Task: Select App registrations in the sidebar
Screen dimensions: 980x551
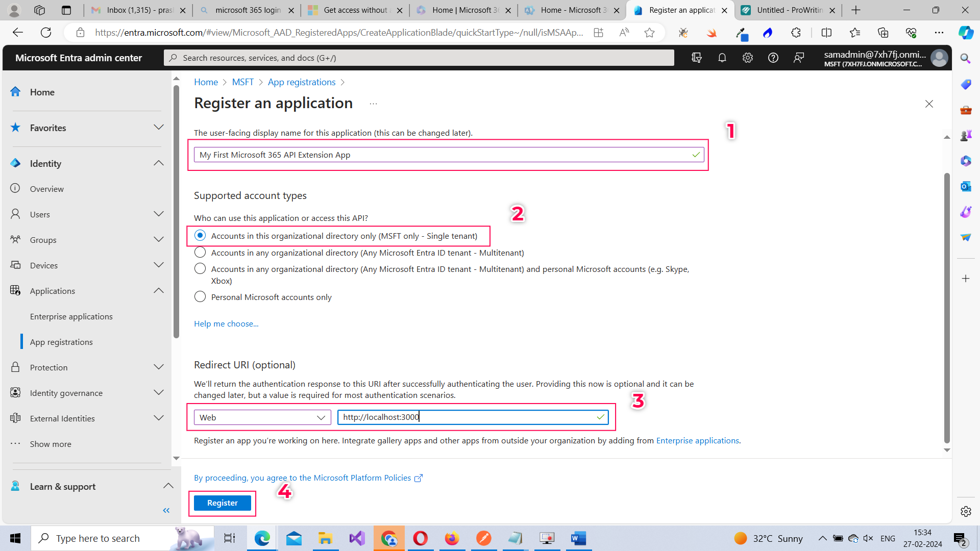Action: pyautogui.click(x=61, y=342)
